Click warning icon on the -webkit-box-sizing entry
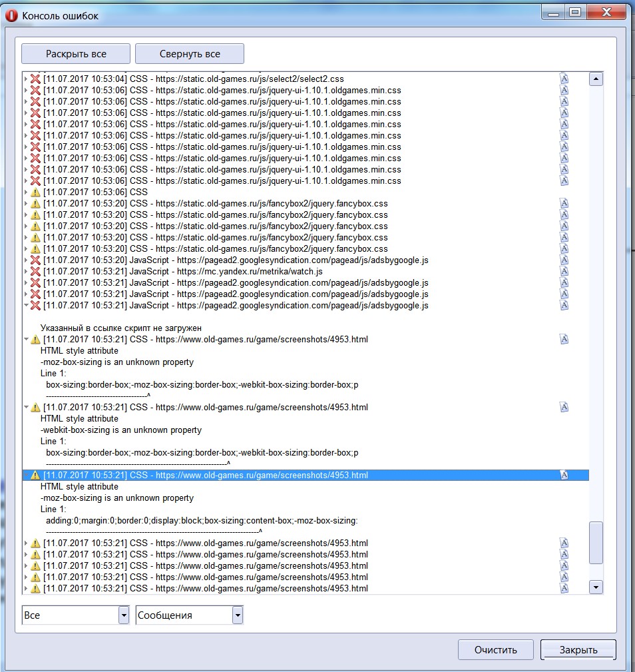Image resolution: width=635 pixels, height=672 pixels. [35, 407]
